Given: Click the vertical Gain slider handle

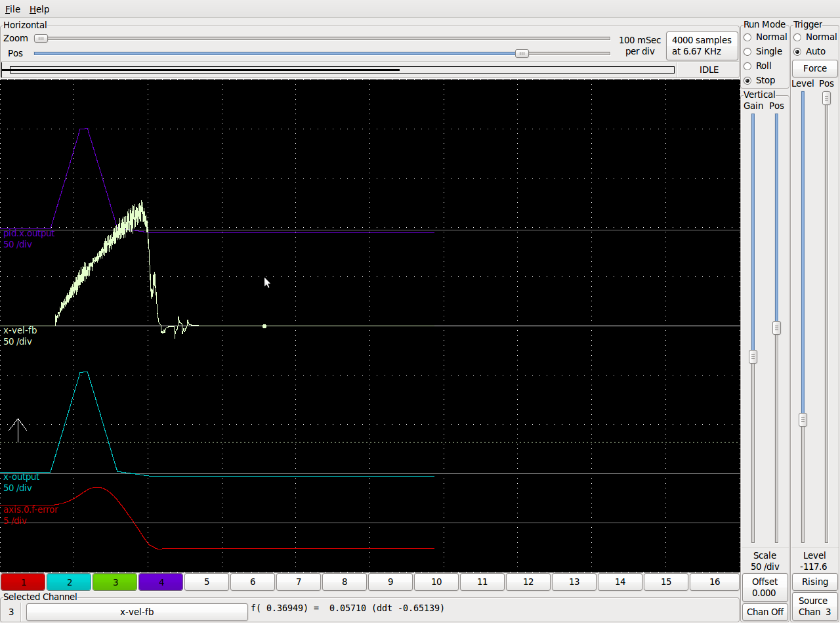Looking at the screenshot, I should [x=753, y=356].
